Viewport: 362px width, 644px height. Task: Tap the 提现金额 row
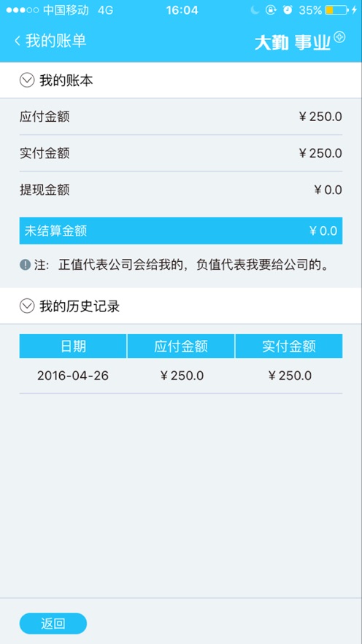[181, 190]
